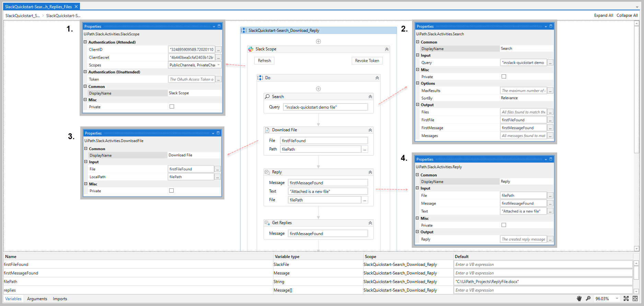Click the Slack Scope activity icon
Image resolution: width=644 pixels, height=306 pixels.
pos(251,49)
